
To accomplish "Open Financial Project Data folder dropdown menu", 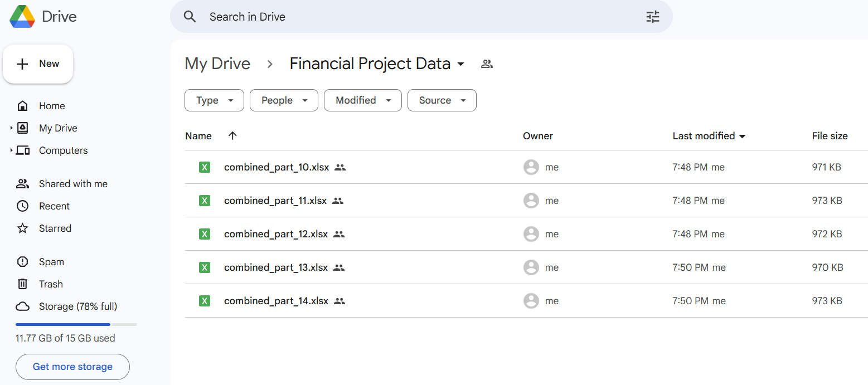I will tap(460, 65).
